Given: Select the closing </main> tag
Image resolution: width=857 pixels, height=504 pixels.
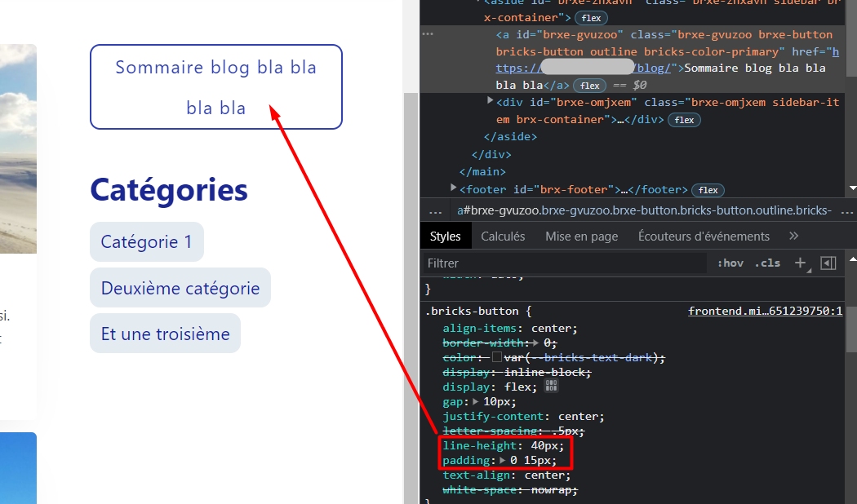Looking at the screenshot, I should tap(482, 171).
